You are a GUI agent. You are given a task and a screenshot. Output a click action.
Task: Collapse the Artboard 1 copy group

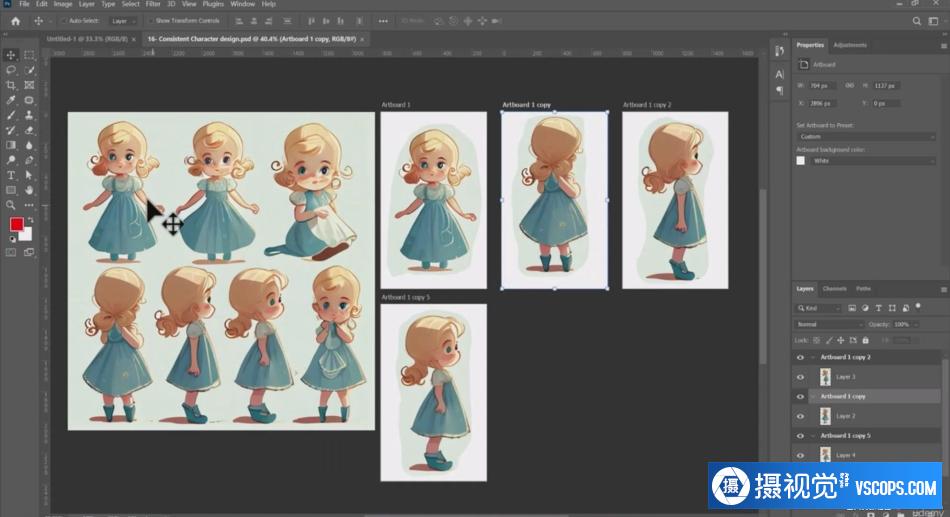coord(813,396)
